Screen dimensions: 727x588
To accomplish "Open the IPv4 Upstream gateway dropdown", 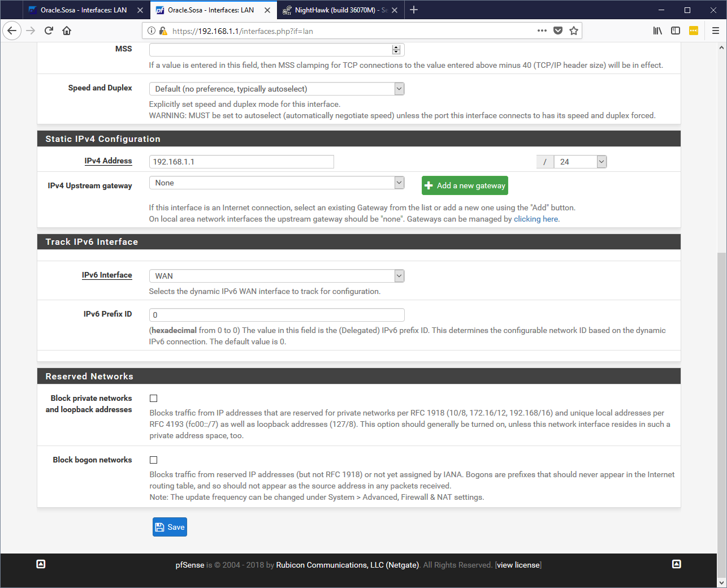I will 276,183.
